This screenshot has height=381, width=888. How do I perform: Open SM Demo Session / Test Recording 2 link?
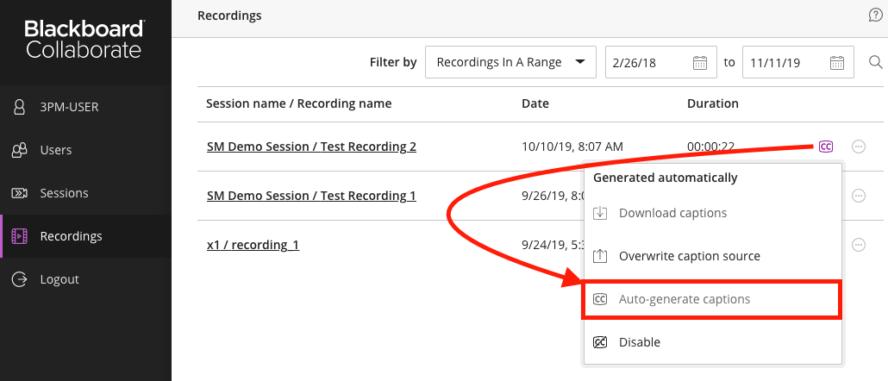[311, 147]
